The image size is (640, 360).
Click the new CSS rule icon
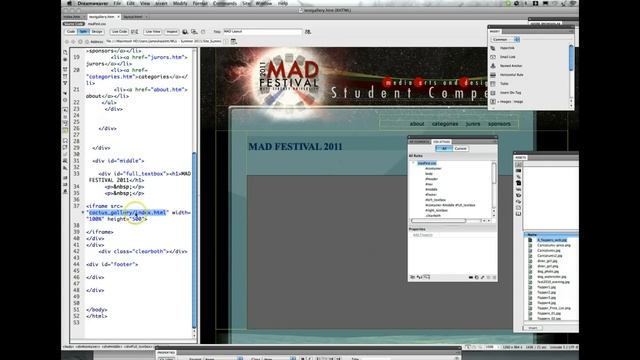pyautogui.click(x=476, y=277)
